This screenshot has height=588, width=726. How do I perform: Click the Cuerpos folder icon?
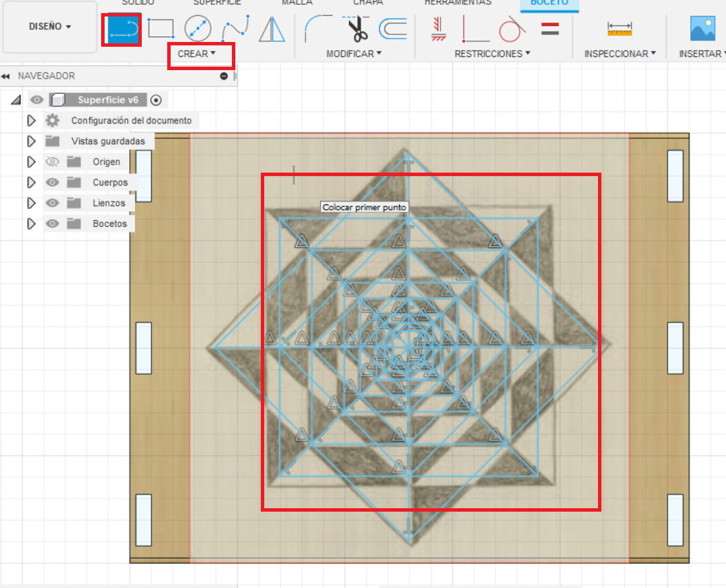point(74,182)
